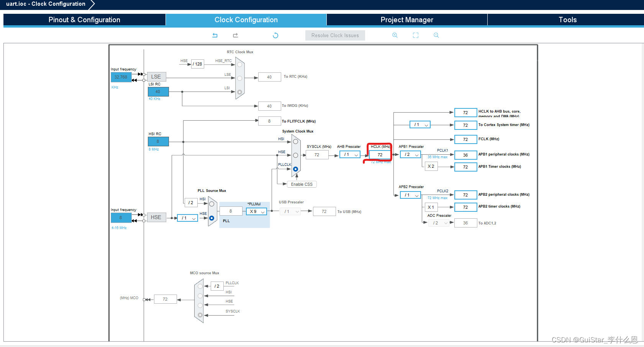The height and width of the screenshot is (347, 644).
Task: Click the LSI RC 40 KHz block
Action: 158,92
